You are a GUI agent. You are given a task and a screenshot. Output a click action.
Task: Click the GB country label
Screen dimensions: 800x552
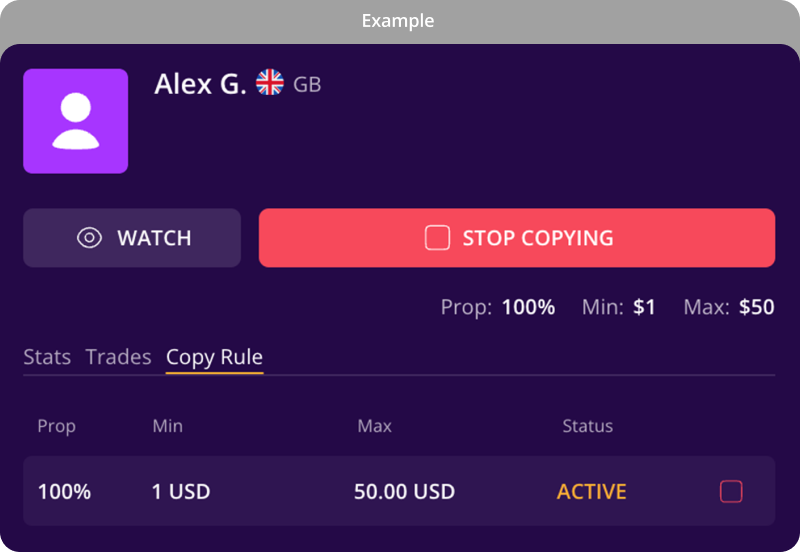coord(307,85)
